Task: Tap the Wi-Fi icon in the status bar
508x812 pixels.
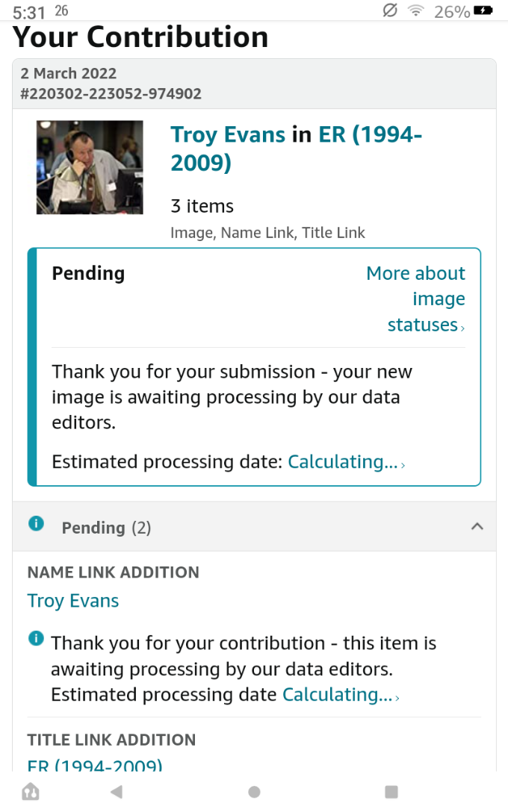Action: click(415, 11)
